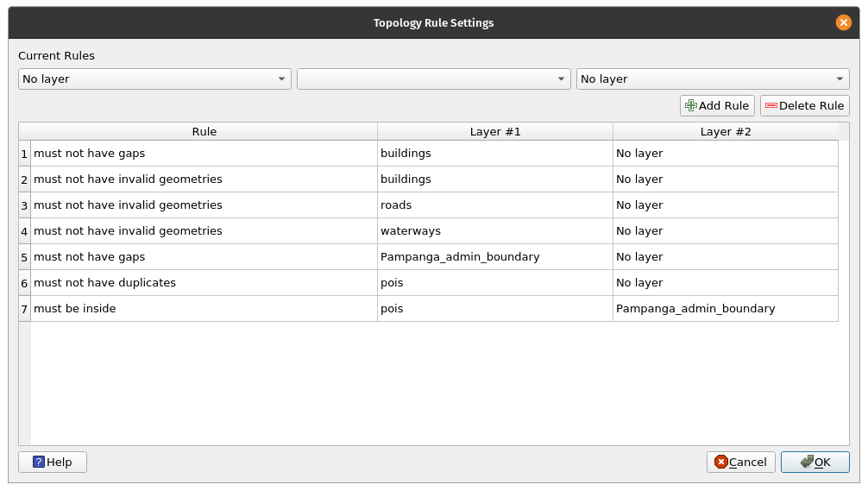Click 'Pampanga_admin_boundary' in Layer #2 column
868x491 pixels.
(x=725, y=309)
